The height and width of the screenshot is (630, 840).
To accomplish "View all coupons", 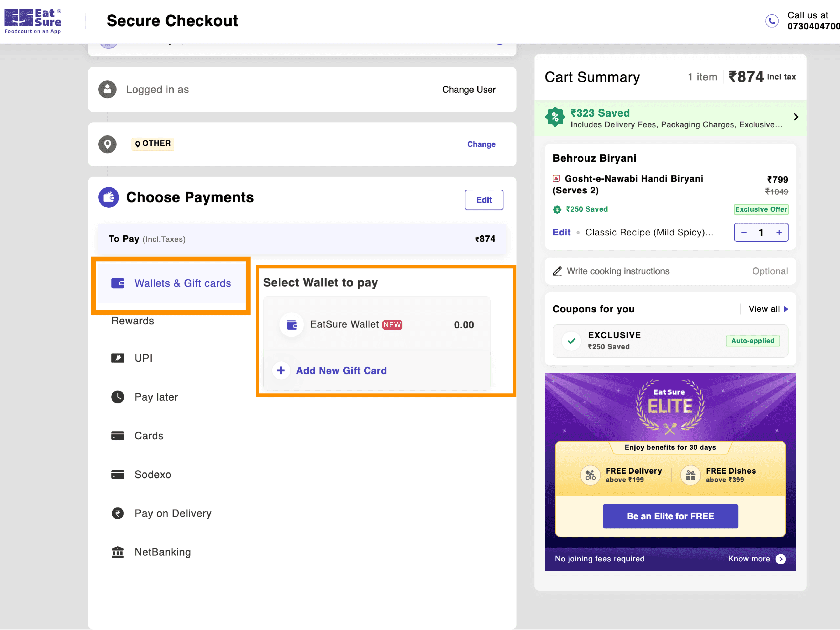I will pos(768,309).
